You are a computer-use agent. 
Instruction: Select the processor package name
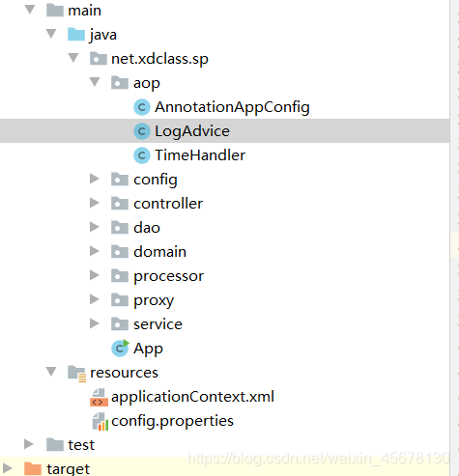(x=168, y=276)
